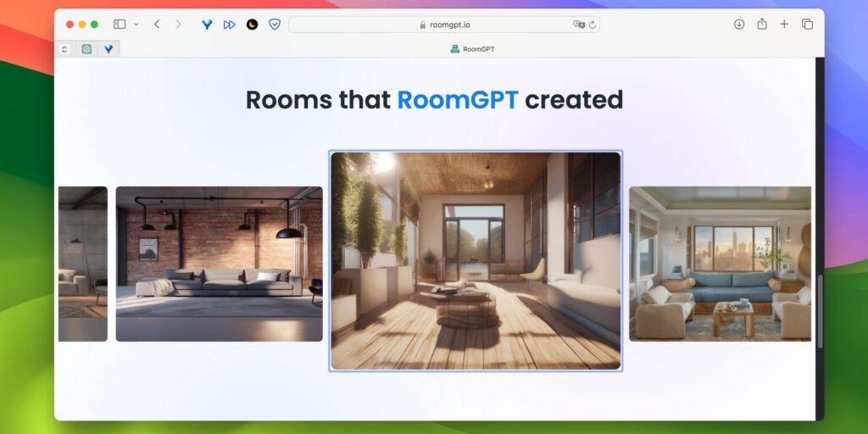This screenshot has height=434, width=868.
Task: Toggle the Safari sidebar
Action: point(119,25)
